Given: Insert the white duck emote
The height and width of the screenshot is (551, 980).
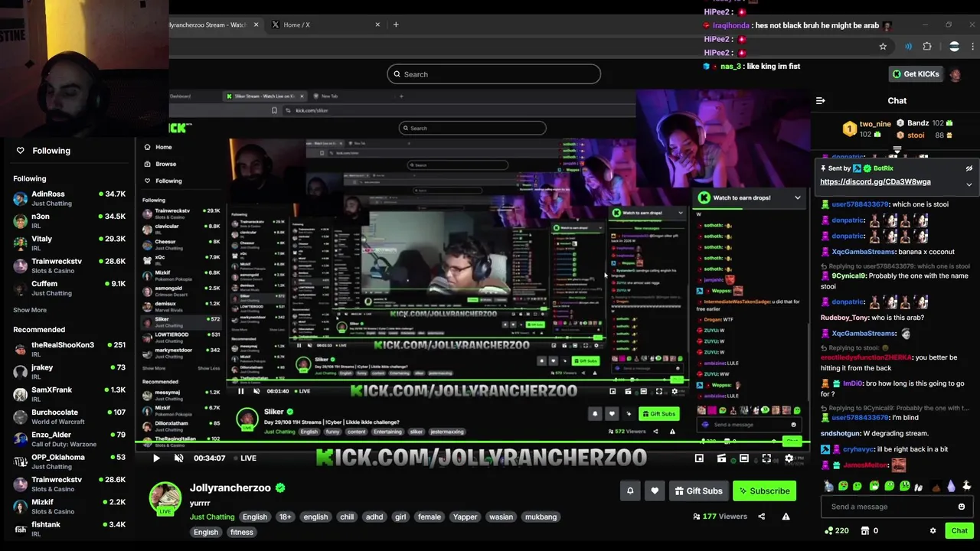Looking at the screenshot, I should (x=966, y=486).
